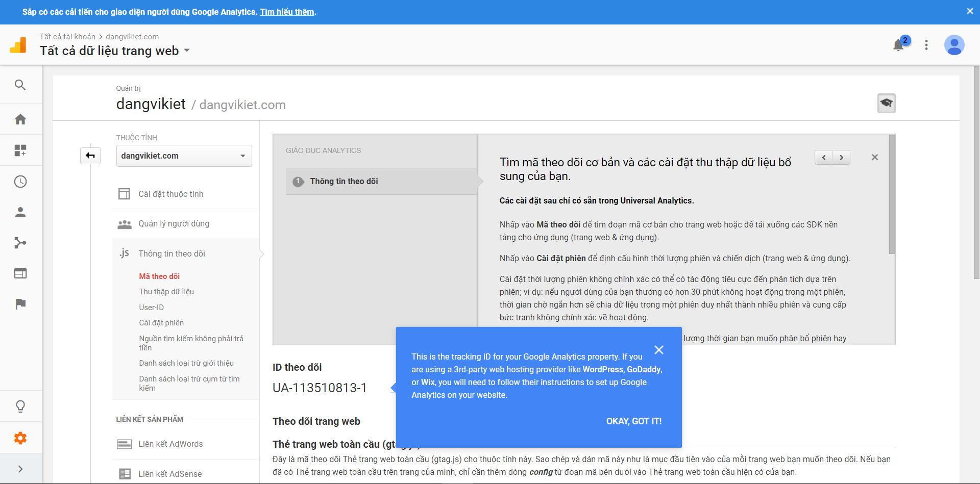Open Acquisition branching arrows icon
Viewport: 980px width, 484px height.
(20, 243)
